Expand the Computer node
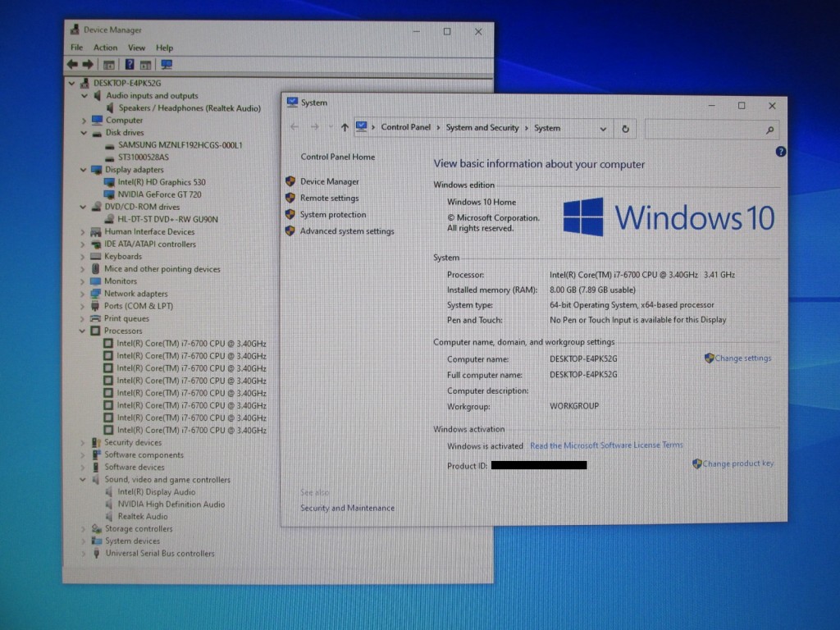The image size is (840, 630). 84,121
